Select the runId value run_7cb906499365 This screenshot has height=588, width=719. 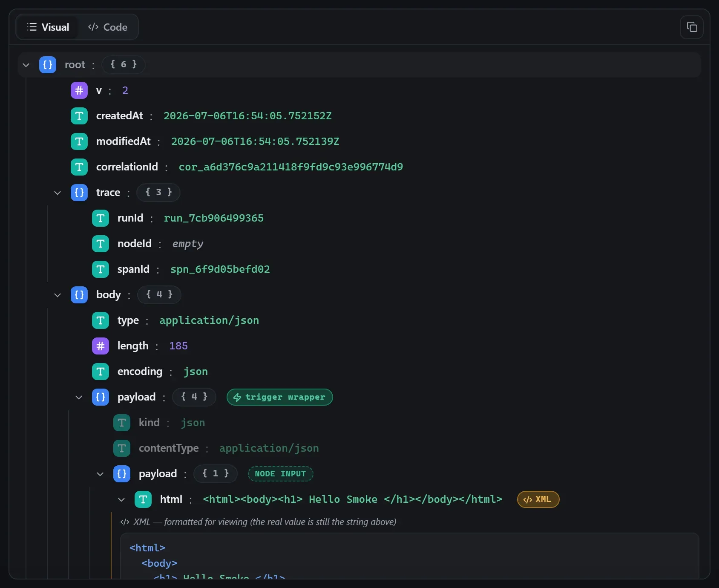(x=214, y=218)
